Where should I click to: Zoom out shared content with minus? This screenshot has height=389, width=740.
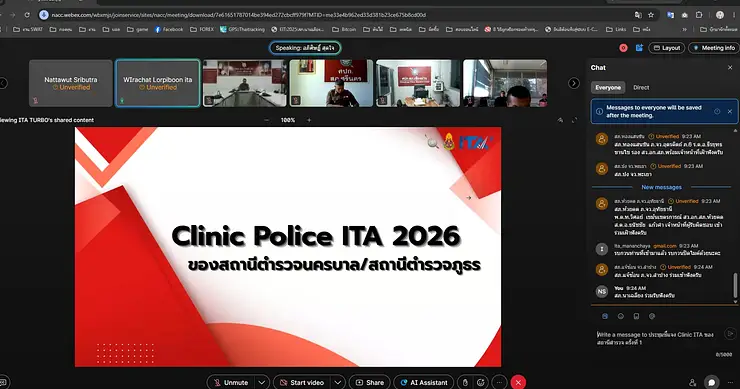pos(267,120)
